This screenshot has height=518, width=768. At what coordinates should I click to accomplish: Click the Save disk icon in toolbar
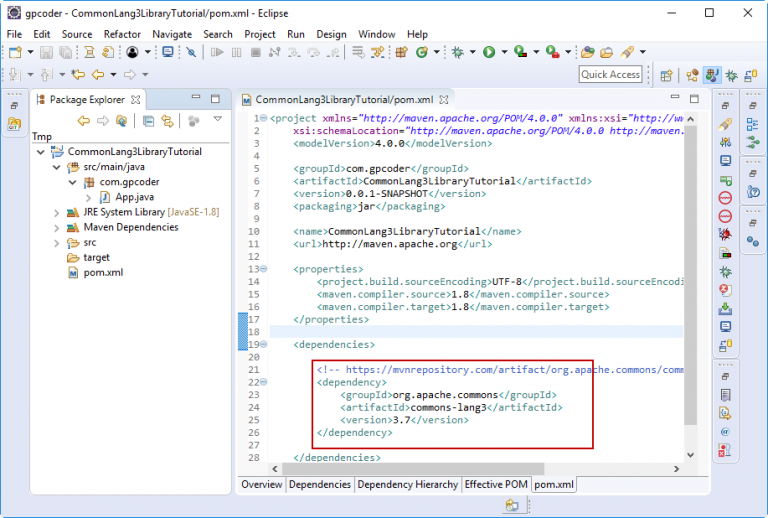46,52
